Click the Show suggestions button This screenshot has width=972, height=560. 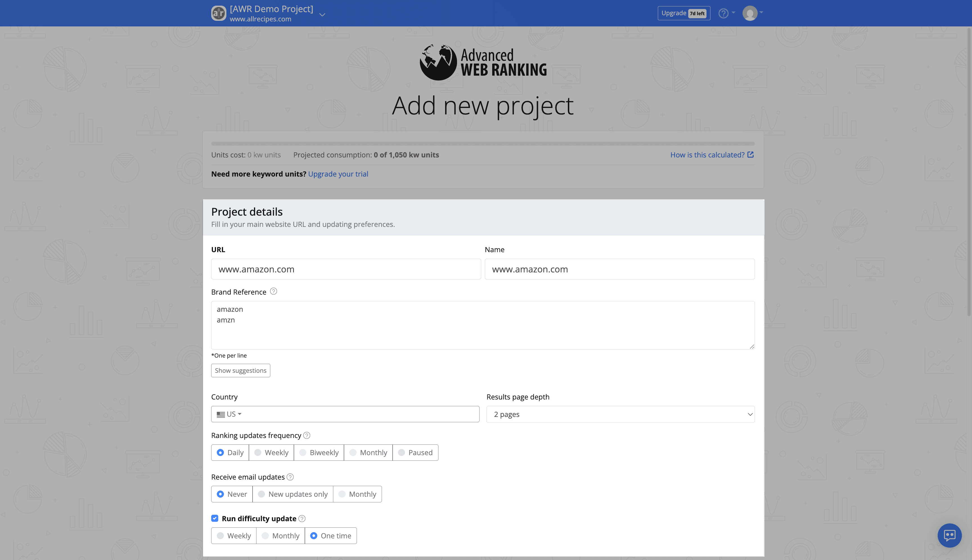(x=240, y=371)
